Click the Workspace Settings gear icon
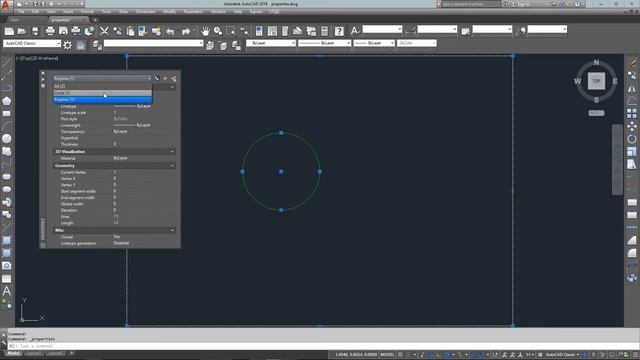This screenshot has height=360, width=640. 68,45
